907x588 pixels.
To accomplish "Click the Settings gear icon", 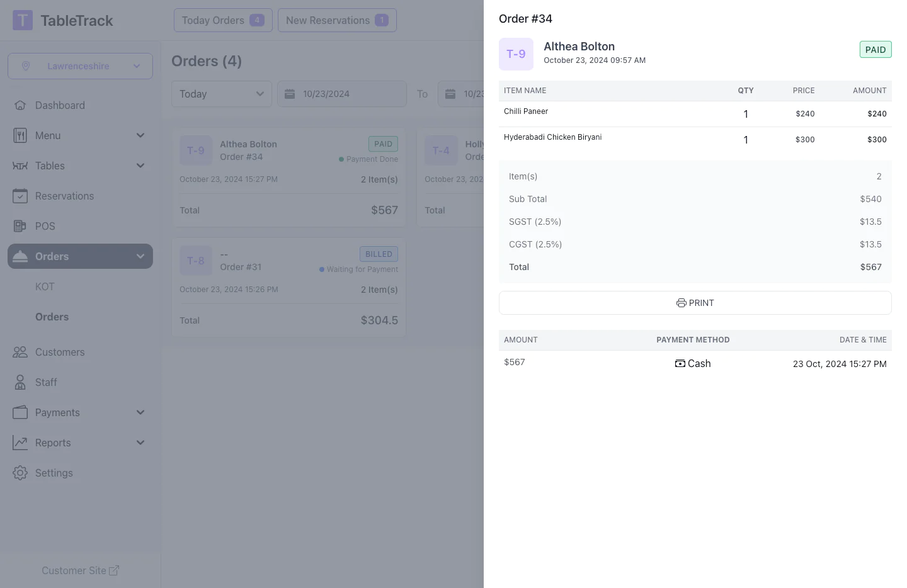I will pos(20,473).
